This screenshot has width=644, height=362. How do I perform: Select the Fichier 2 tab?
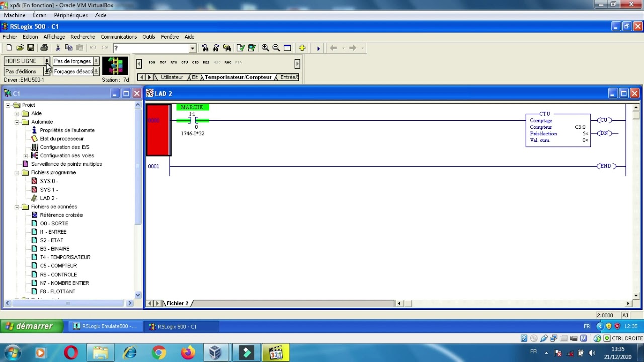[x=177, y=303]
